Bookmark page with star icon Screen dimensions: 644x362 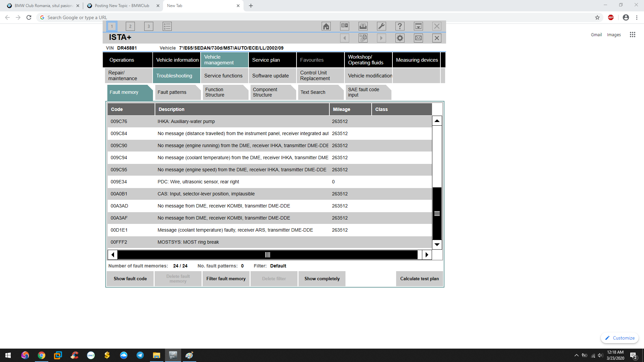click(597, 17)
